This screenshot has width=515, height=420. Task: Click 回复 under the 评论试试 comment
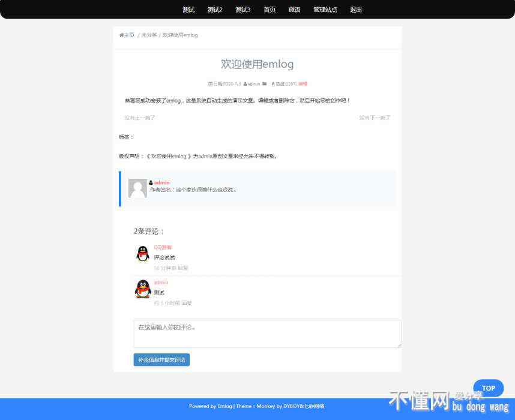[x=183, y=268]
